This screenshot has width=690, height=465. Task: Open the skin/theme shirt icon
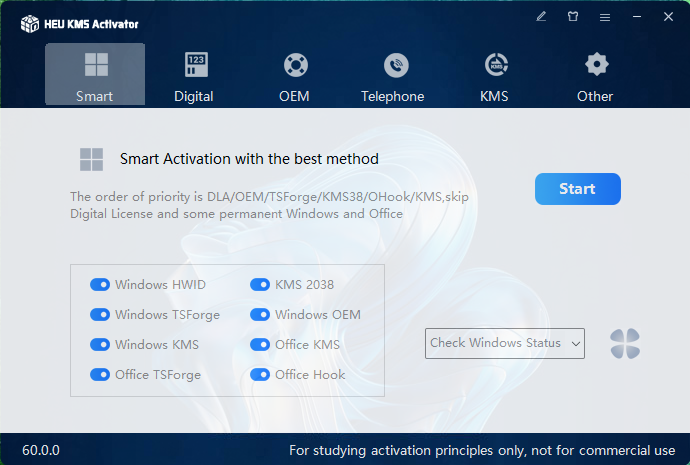573,17
